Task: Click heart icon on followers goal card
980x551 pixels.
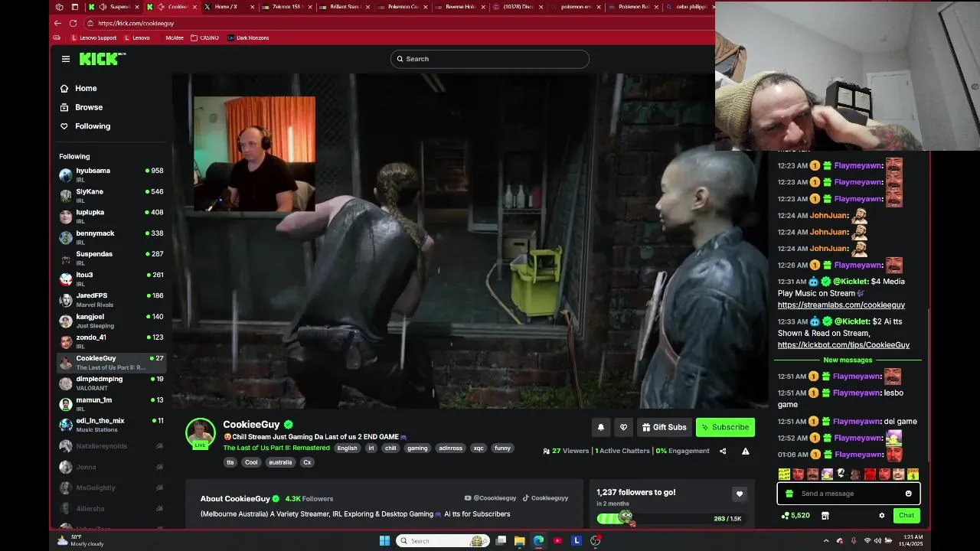Action: pyautogui.click(x=740, y=494)
